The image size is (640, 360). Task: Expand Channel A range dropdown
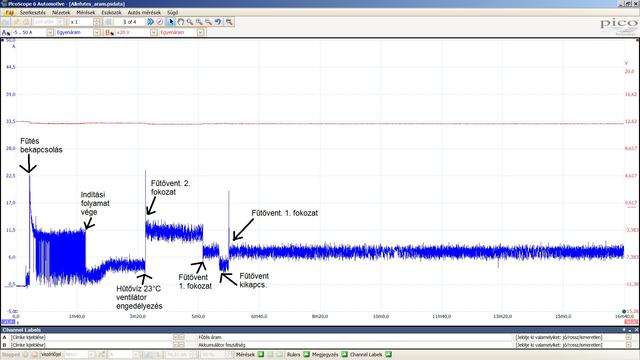[x=50, y=32]
